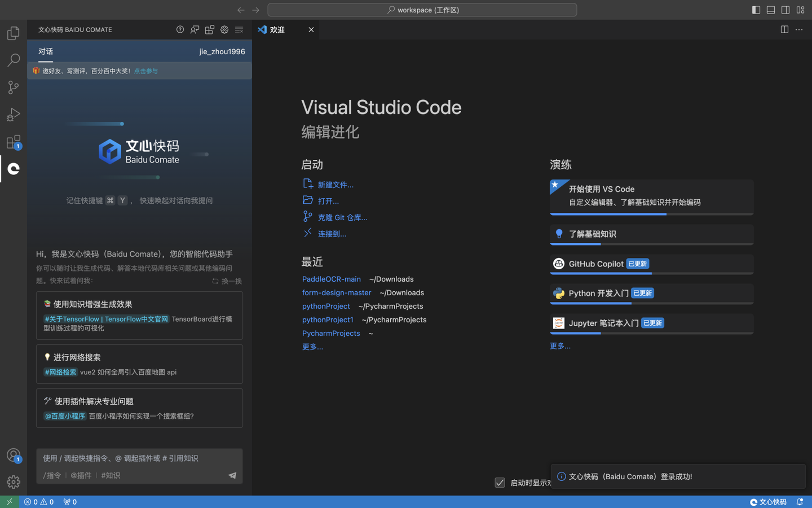Click the Comate chat input field
The width and height of the screenshot is (812, 508).
pos(139,458)
